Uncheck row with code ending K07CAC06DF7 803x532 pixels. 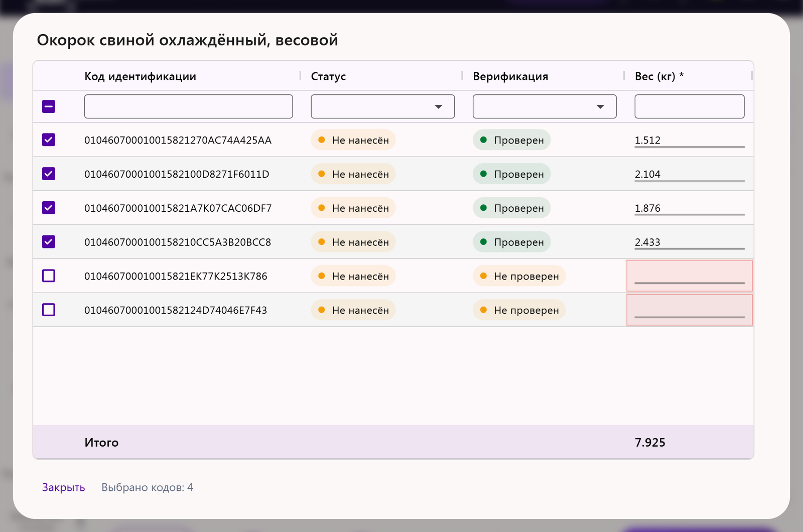pos(49,208)
